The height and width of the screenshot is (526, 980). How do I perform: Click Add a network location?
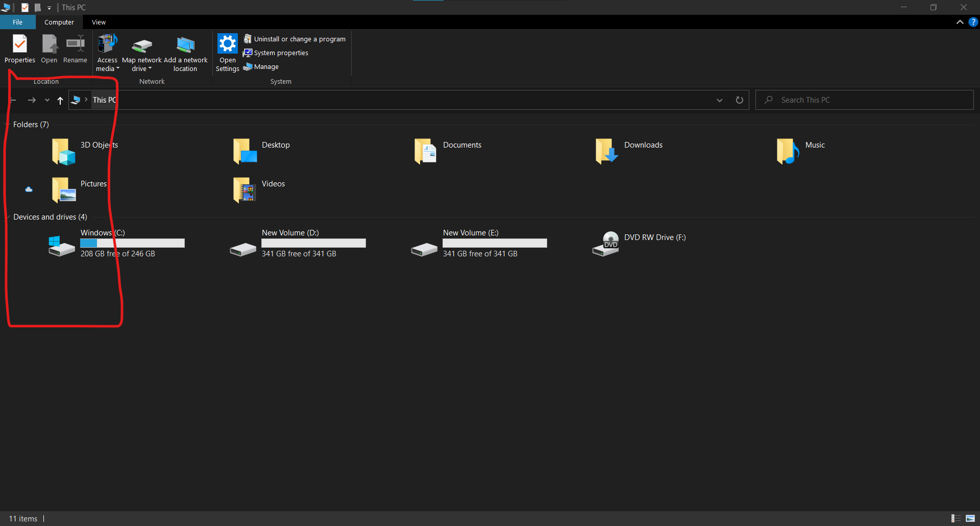pyautogui.click(x=185, y=53)
